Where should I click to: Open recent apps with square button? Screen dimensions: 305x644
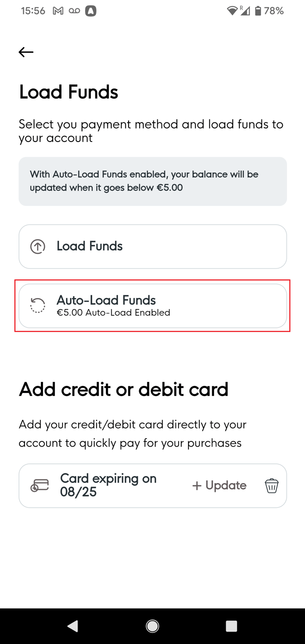click(x=231, y=626)
